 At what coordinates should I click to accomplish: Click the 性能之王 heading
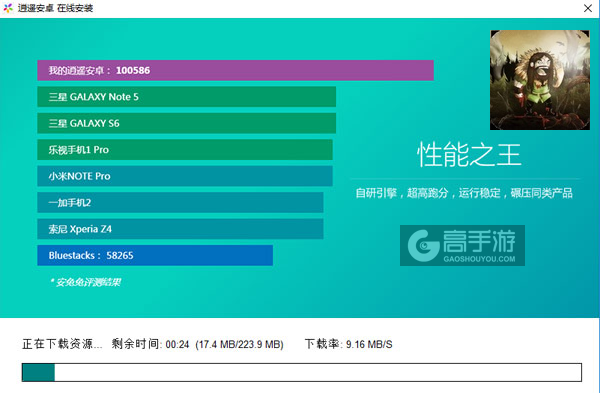pyautogui.click(x=469, y=155)
